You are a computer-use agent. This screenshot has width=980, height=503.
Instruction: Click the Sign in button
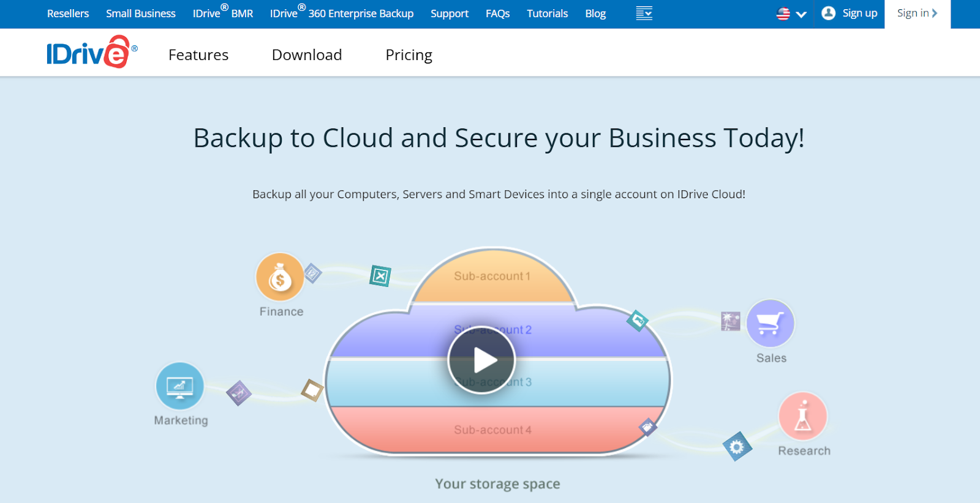[x=918, y=13]
